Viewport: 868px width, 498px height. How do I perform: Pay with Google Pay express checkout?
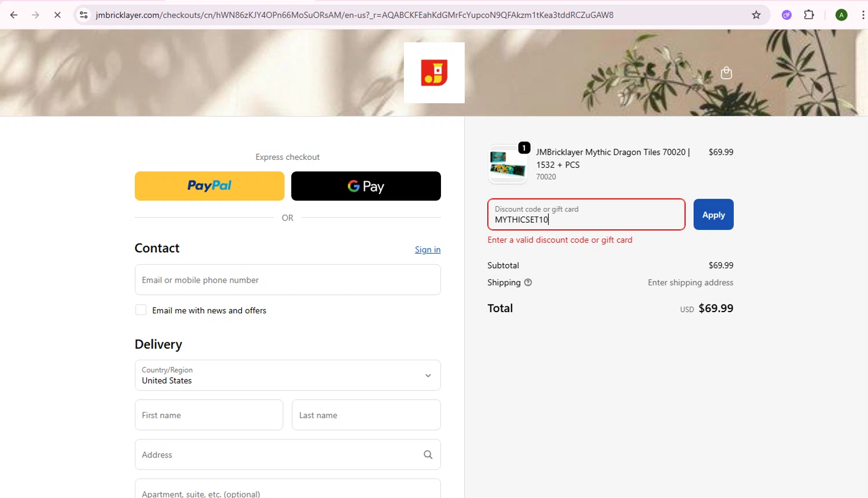(x=366, y=186)
